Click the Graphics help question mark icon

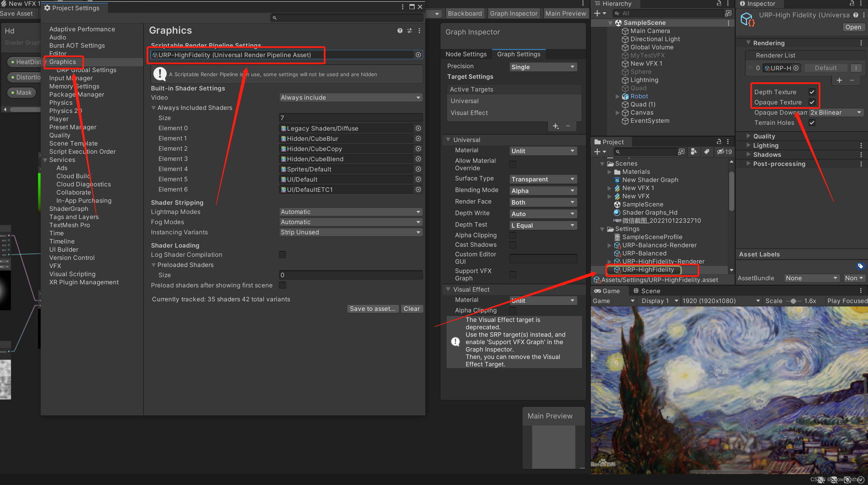pos(400,31)
